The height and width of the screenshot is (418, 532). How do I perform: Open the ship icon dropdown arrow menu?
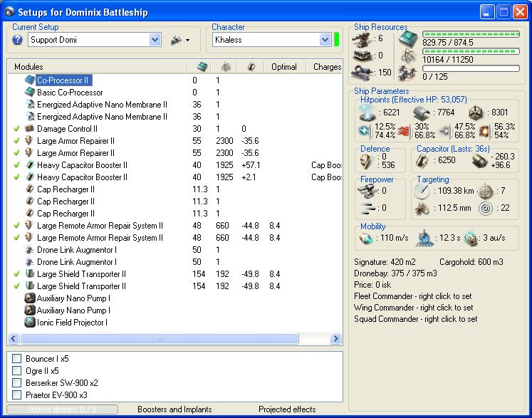pyautogui.click(x=187, y=41)
